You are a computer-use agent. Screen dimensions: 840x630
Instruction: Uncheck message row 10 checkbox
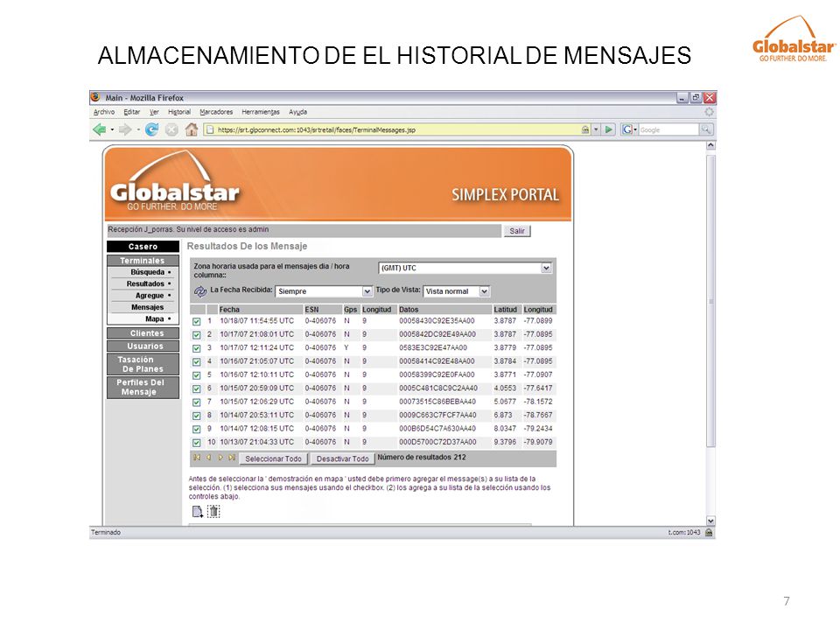[x=197, y=443]
